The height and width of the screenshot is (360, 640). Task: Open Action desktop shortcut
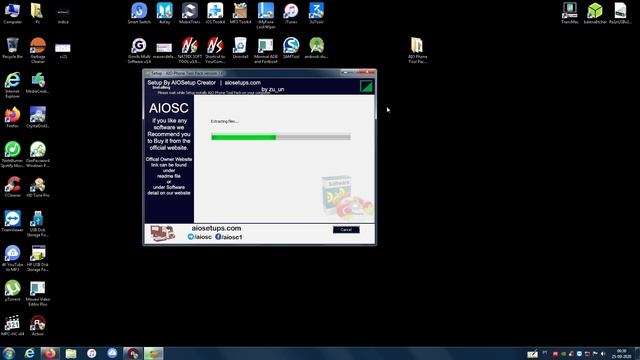coord(38,326)
